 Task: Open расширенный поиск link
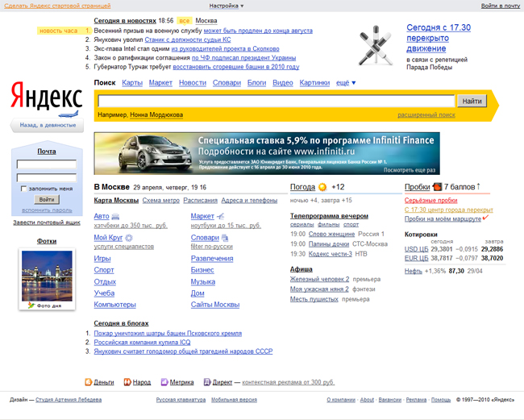tap(426, 115)
